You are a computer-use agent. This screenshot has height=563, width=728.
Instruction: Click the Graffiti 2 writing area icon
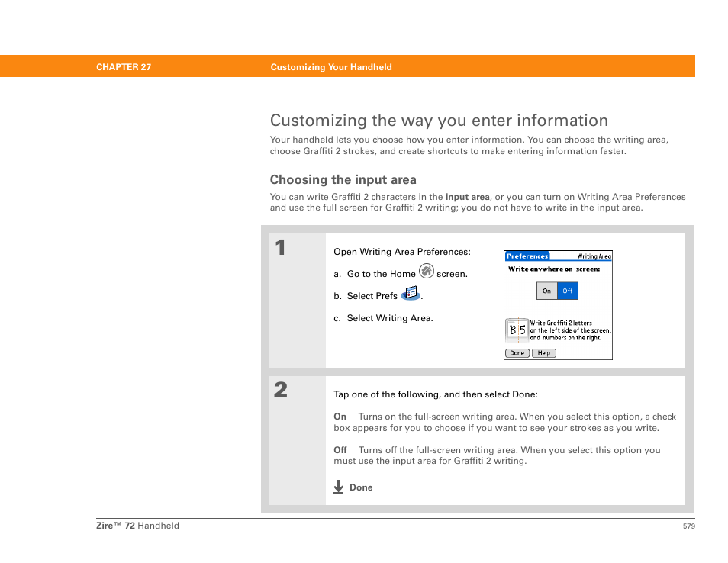point(517,330)
